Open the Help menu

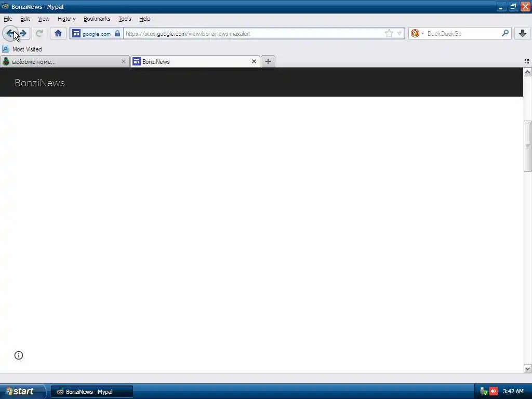point(145,19)
